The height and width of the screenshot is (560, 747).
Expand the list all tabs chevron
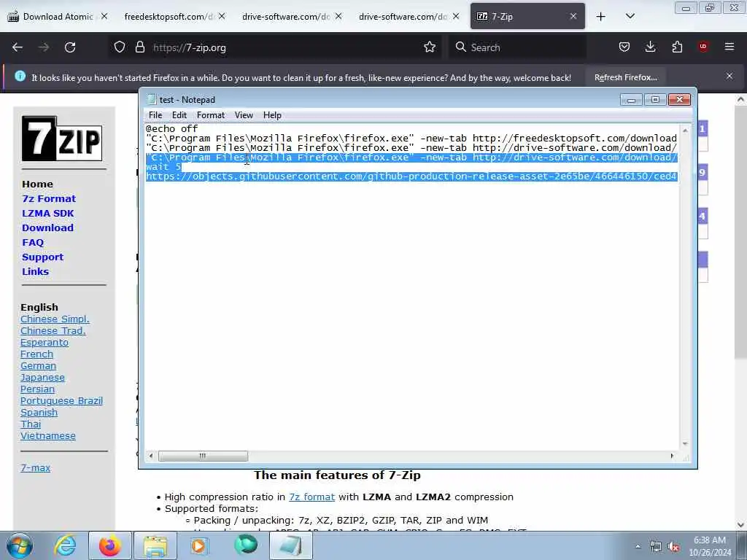pos(630,16)
